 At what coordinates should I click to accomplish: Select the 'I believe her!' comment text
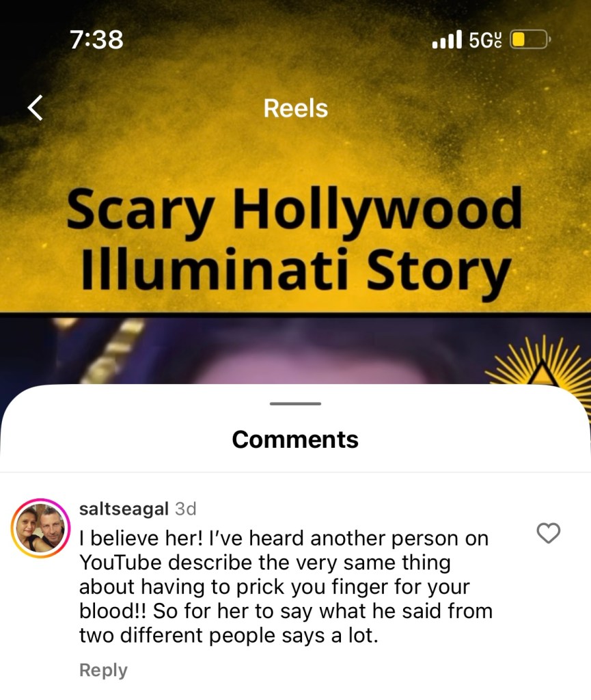click(286, 587)
